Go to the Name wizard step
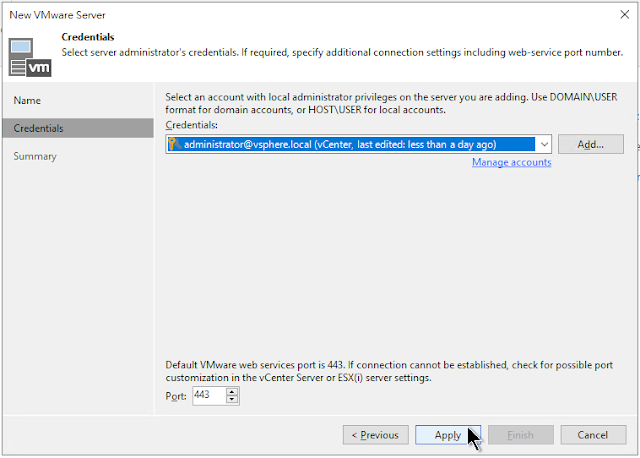This screenshot has width=640, height=458. tap(28, 101)
